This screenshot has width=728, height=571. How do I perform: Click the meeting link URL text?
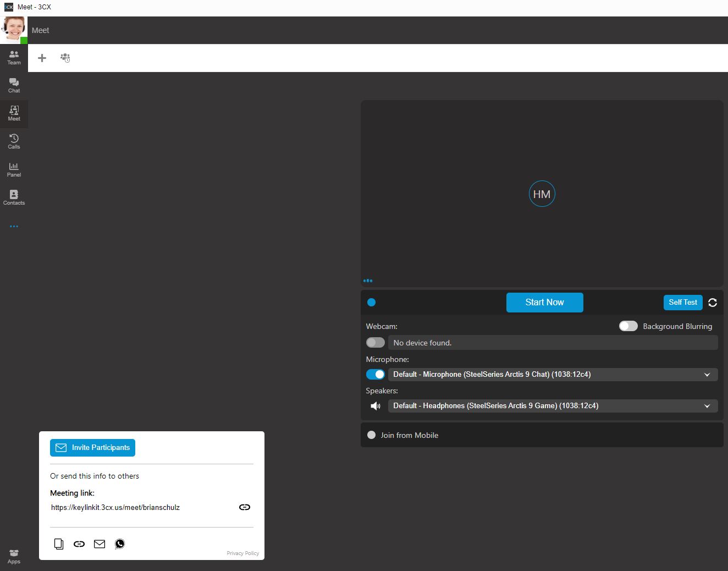(x=115, y=508)
